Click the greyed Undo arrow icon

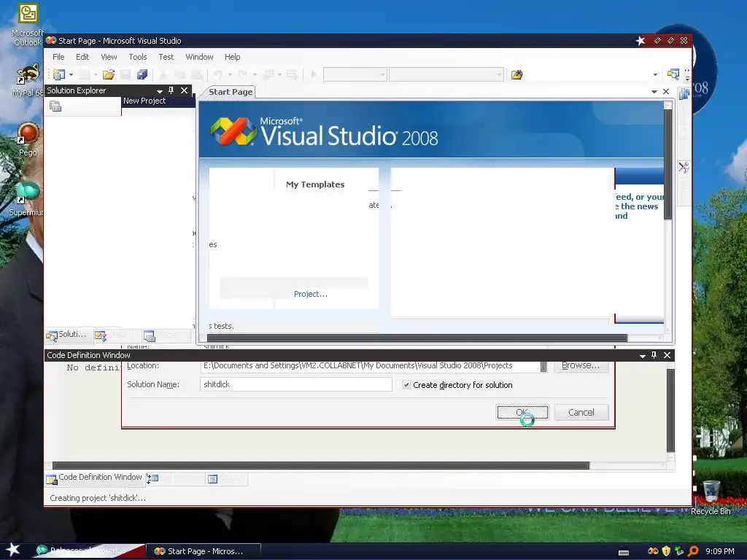click(x=217, y=74)
